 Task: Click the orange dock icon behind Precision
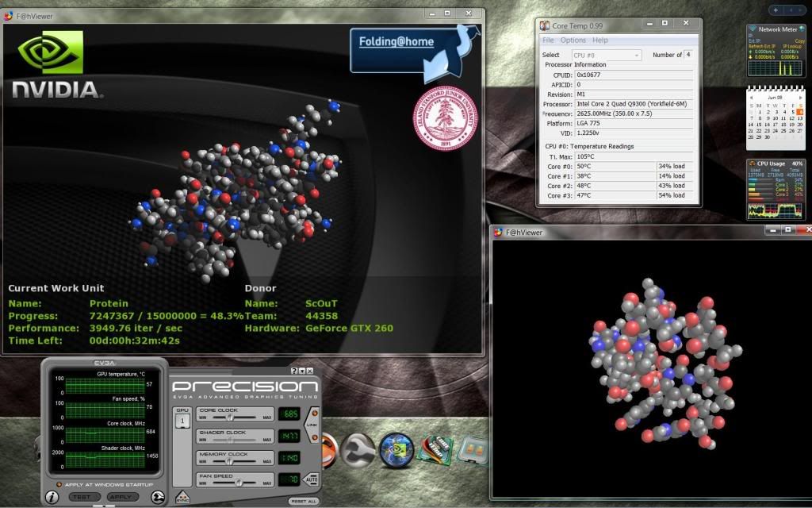tap(331, 450)
